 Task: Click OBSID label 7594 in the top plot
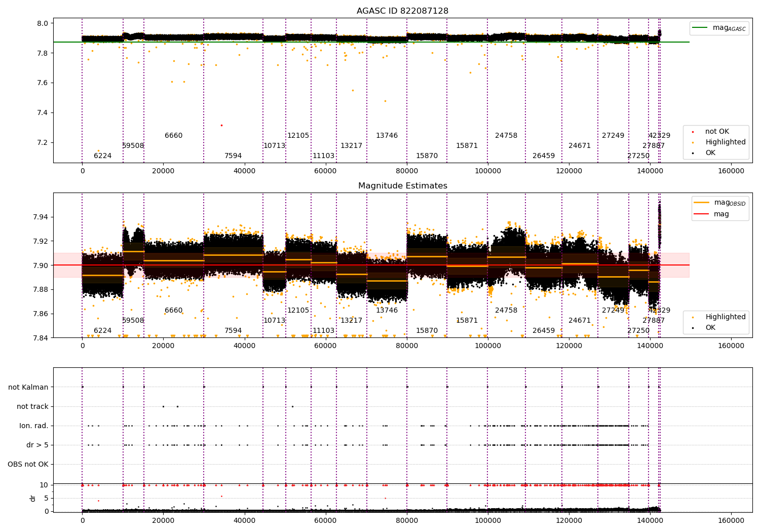(x=233, y=156)
